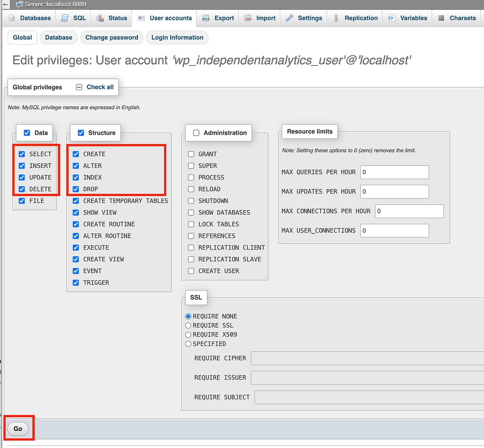Select the REQUIRE SSL radio button
This screenshot has width=484, height=448.
[188, 326]
